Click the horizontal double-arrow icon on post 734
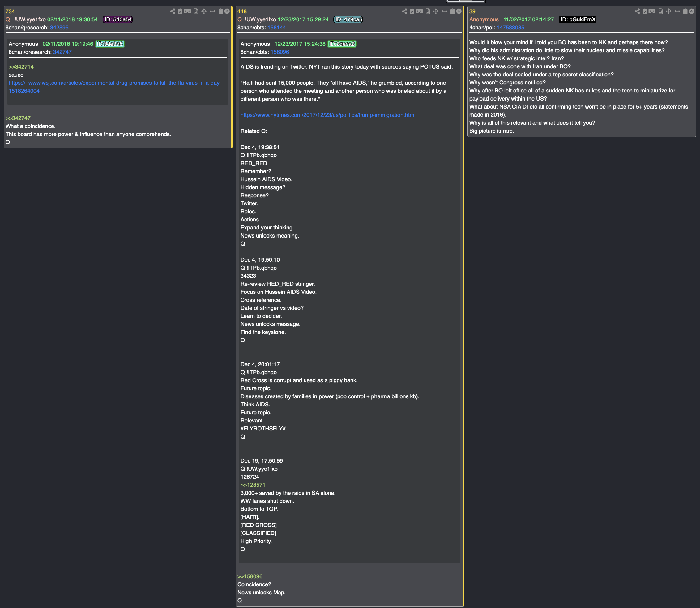The height and width of the screenshot is (608, 700). (x=212, y=11)
